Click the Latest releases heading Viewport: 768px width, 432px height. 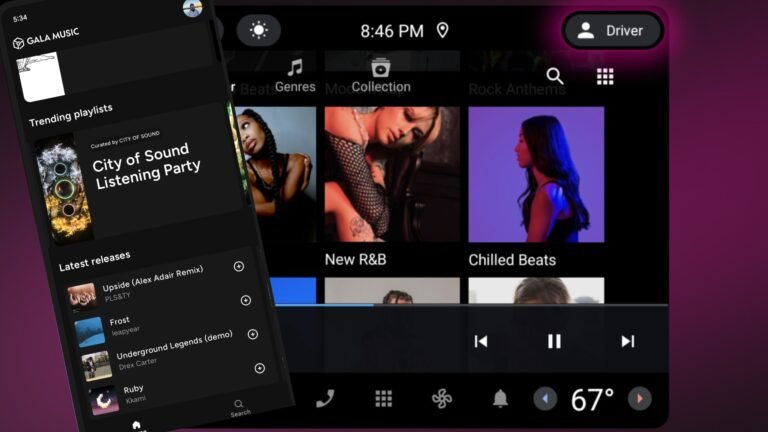point(95,261)
